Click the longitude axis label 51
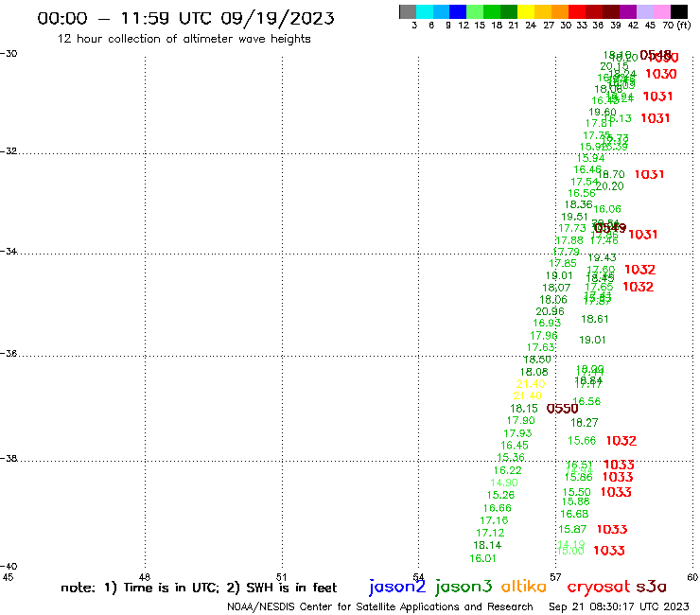The width and height of the screenshot is (700, 615). point(282,577)
